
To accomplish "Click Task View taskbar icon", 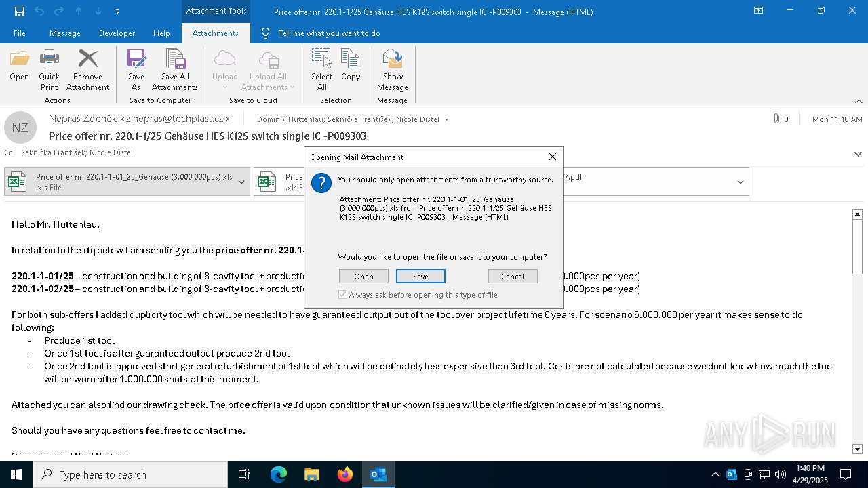I will click(x=244, y=474).
